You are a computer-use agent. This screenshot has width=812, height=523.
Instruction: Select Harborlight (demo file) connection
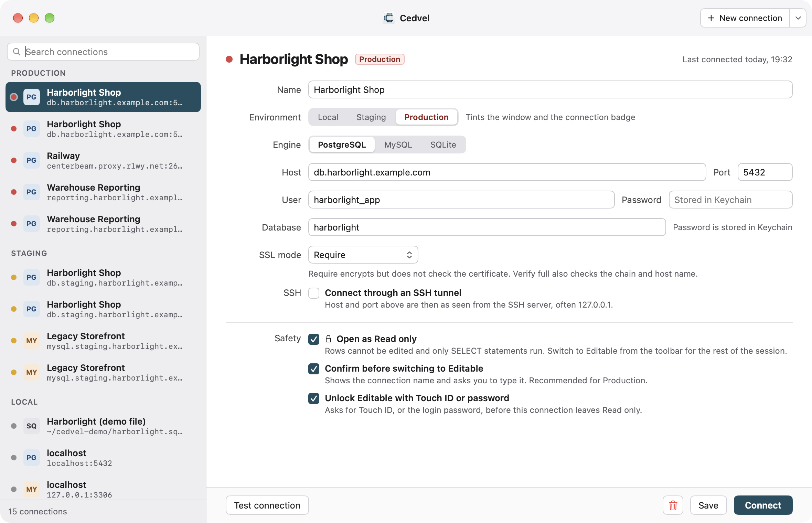[x=103, y=426]
